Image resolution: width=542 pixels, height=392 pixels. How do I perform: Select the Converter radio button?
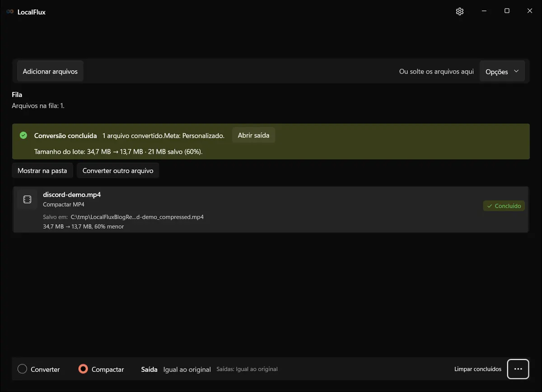(22, 369)
